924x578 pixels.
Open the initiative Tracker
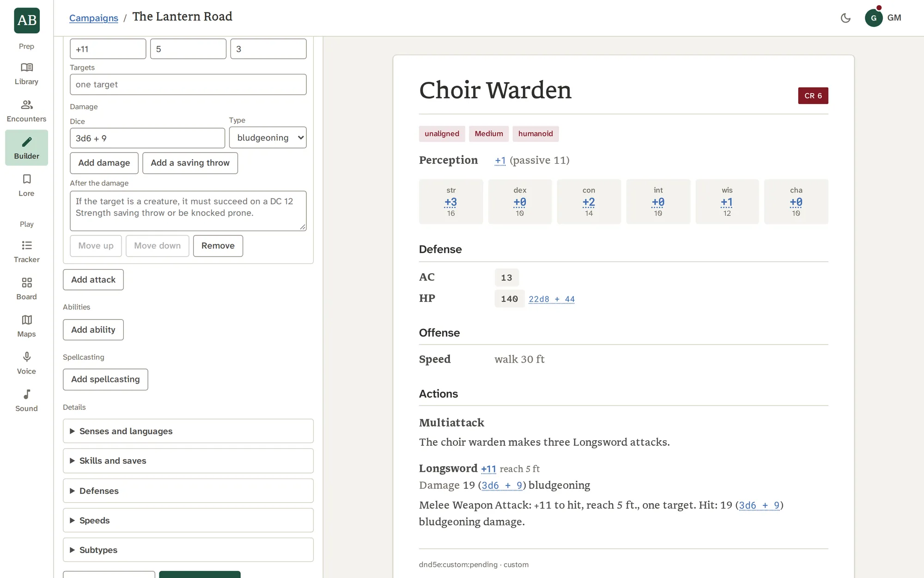point(26,252)
